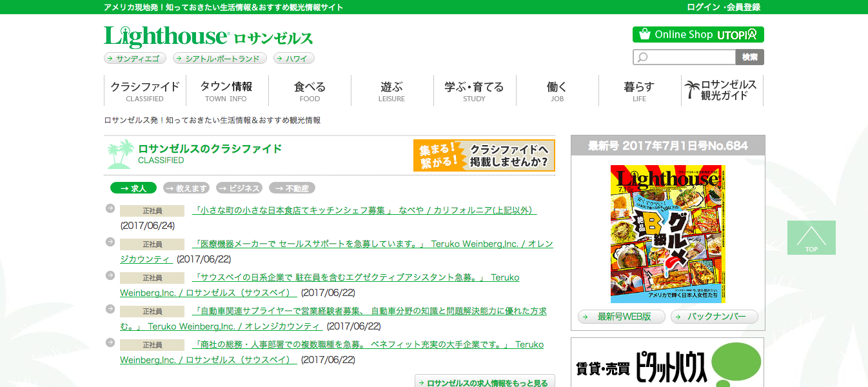Go to the ハワイ edition
Viewport: 868px width, 387px height.
[x=294, y=58]
